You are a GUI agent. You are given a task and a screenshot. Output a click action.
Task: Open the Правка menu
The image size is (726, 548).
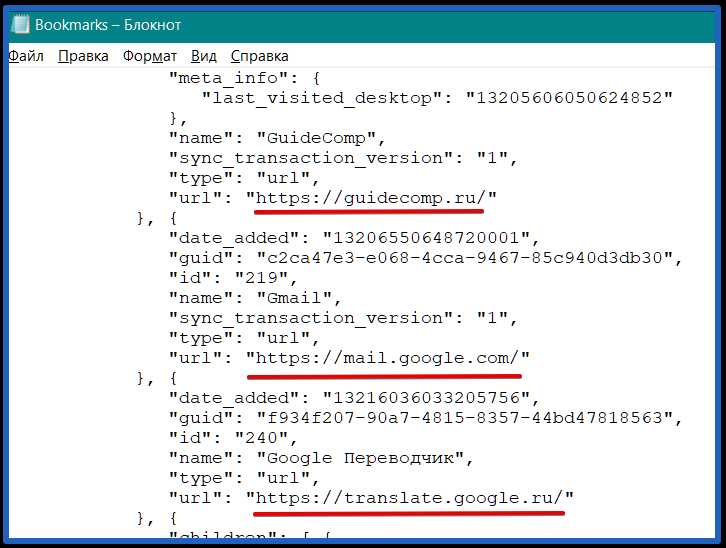83,56
